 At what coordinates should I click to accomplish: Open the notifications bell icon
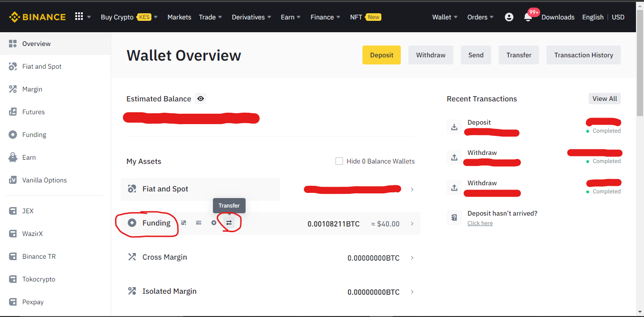pyautogui.click(x=528, y=17)
